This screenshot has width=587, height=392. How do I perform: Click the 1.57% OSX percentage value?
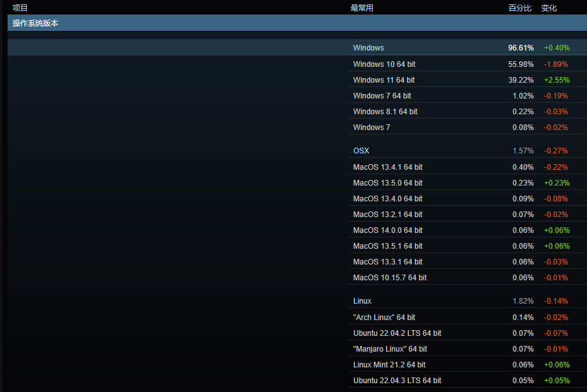(523, 151)
